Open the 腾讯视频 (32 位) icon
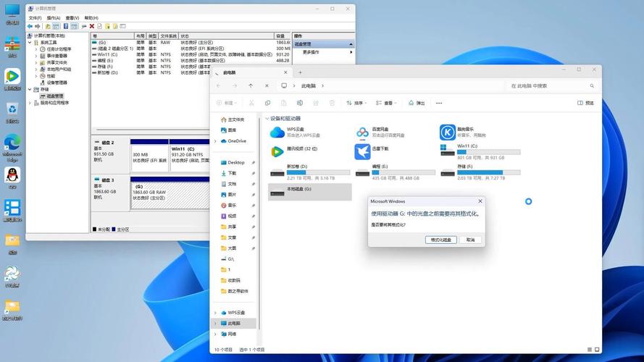The width and height of the screenshot is (644, 362). click(277, 151)
